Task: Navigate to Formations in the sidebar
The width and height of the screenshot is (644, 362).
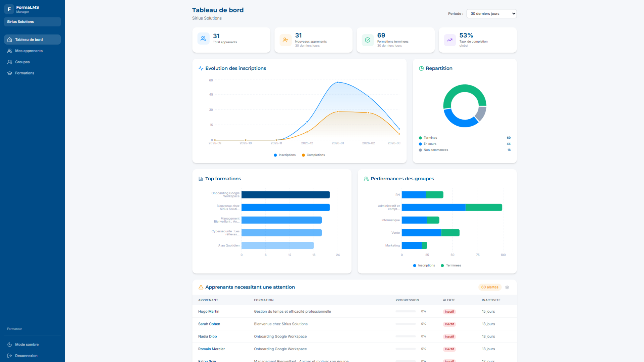Action: [x=24, y=73]
